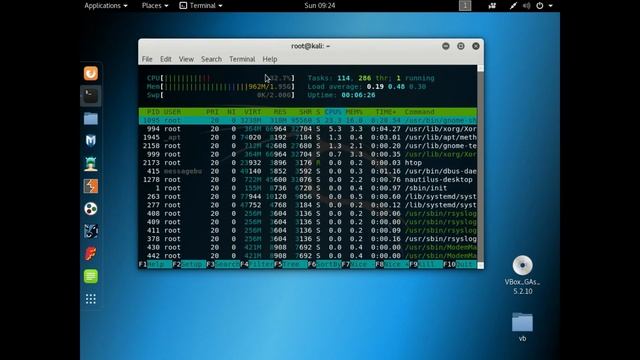Open the vb folder on desktop
This screenshot has height=360, width=640.
[x=522, y=322]
